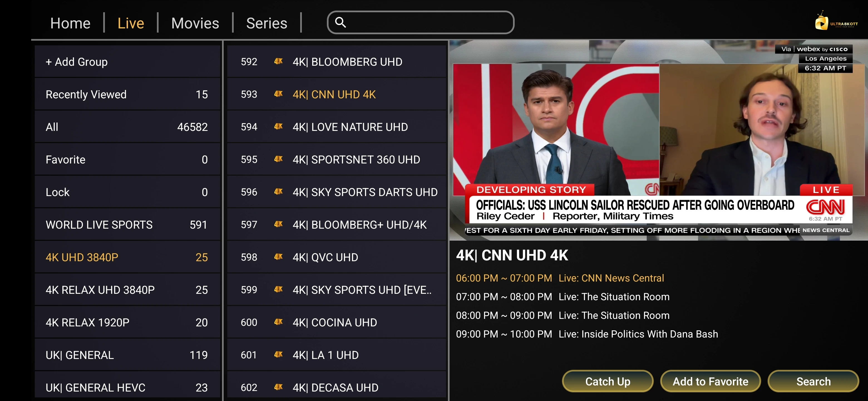Play channel 4K| SPORTSNET 360 UHD
The width and height of the screenshot is (868, 401).
pos(336,160)
